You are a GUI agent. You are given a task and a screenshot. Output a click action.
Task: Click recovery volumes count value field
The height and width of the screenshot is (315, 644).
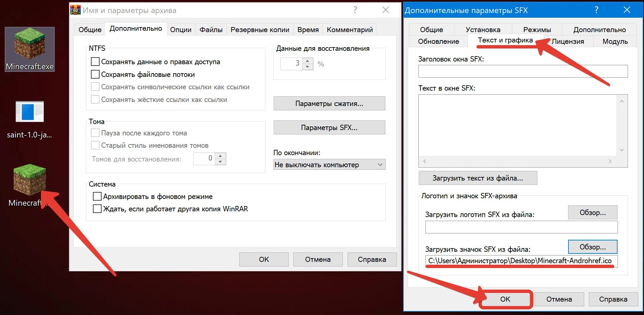tap(204, 159)
